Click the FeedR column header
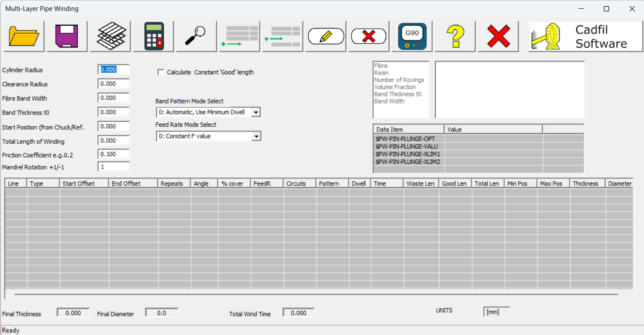The image size is (644, 335). (x=267, y=183)
